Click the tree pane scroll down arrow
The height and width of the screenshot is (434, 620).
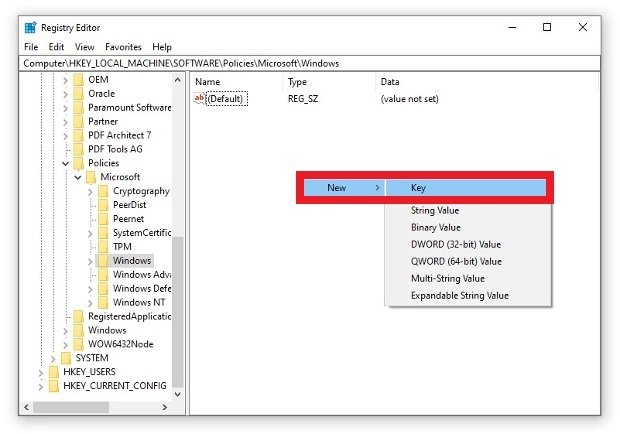tap(178, 394)
